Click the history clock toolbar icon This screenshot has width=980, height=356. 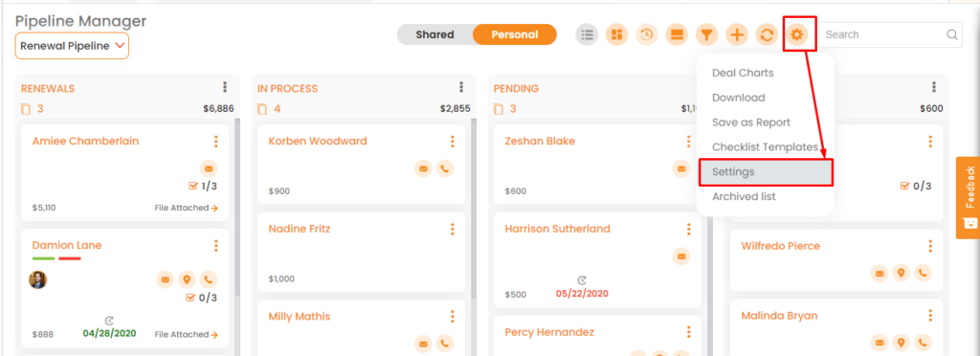point(647,35)
